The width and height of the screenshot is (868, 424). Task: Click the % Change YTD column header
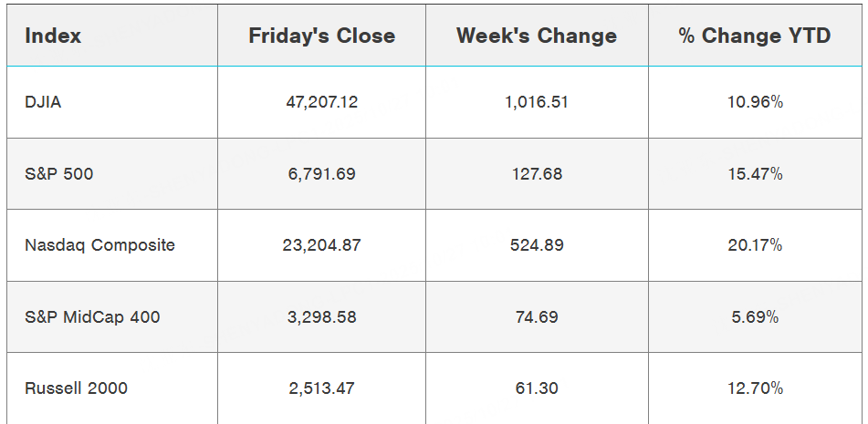[x=755, y=36]
